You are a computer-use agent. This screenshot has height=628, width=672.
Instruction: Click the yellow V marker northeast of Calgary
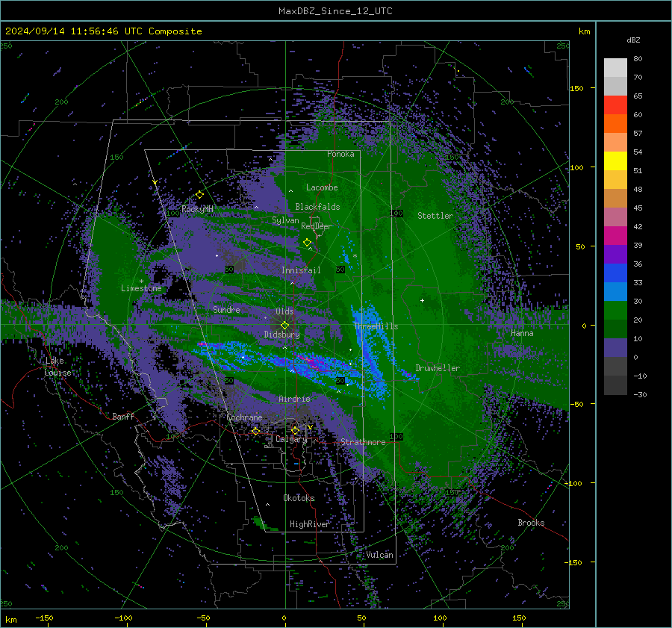point(310,427)
